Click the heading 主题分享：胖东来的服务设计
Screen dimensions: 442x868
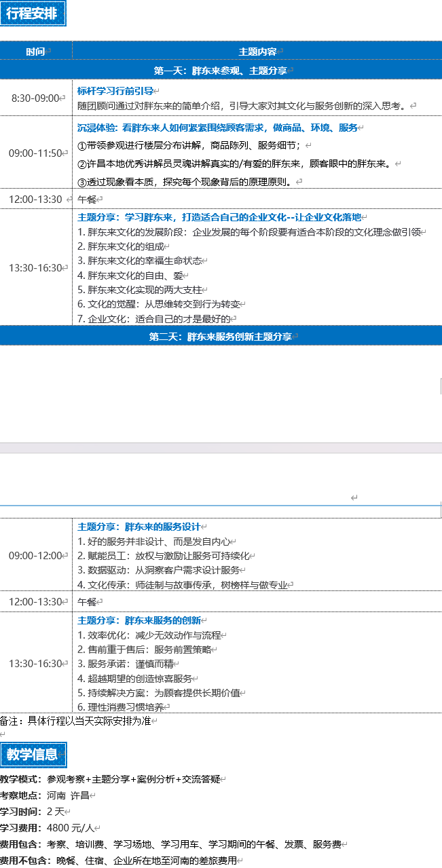[140, 527]
